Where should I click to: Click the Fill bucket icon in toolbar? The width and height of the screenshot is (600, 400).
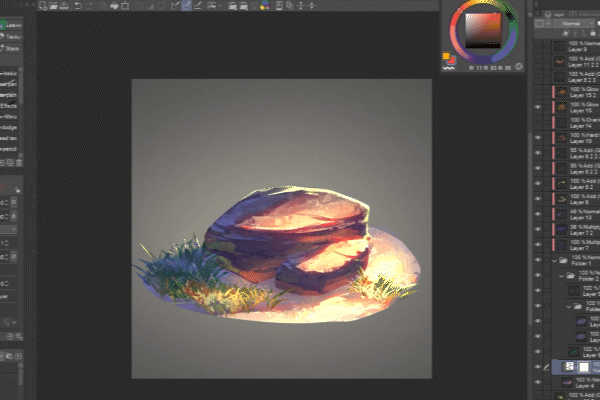pos(114,5)
